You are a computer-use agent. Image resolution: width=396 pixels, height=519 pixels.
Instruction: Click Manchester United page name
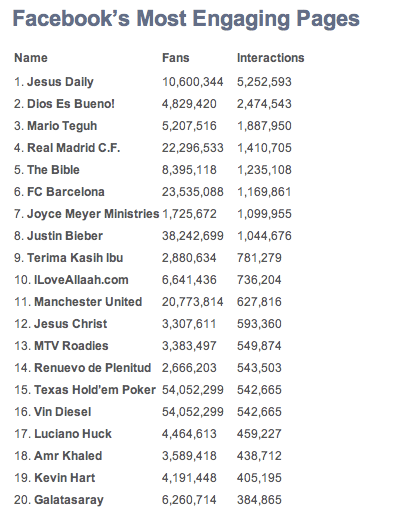[88, 302]
